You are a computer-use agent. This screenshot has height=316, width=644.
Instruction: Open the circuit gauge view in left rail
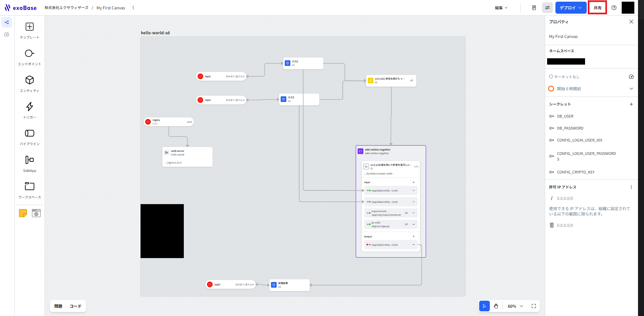(x=7, y=34)
